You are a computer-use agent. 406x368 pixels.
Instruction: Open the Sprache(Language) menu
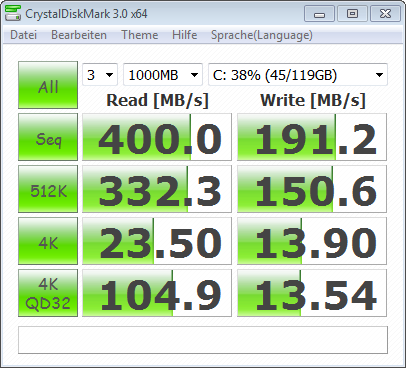262,35
